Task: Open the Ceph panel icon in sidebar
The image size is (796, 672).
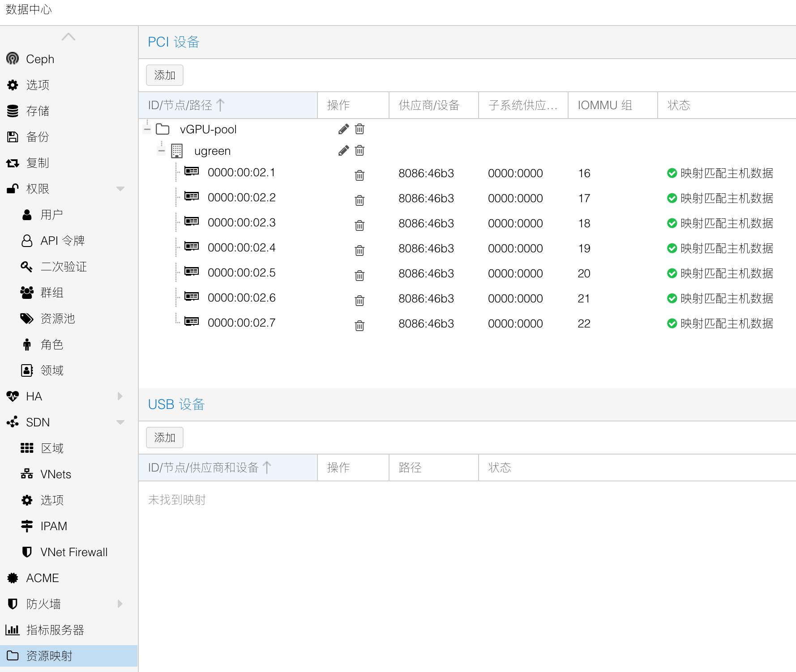Action: pyautogui.click(x=12, y=59)
